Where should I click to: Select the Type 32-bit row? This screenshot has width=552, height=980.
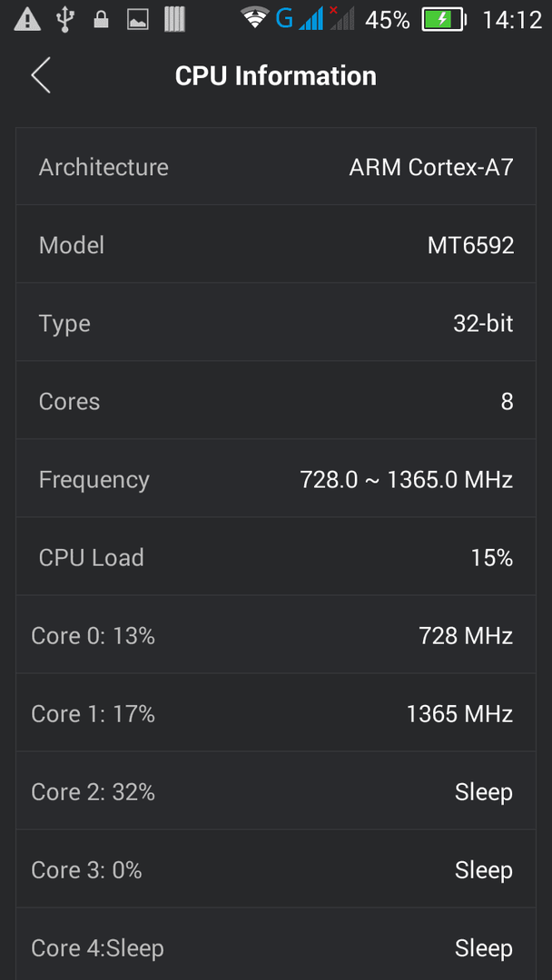[x=276, y=322]
